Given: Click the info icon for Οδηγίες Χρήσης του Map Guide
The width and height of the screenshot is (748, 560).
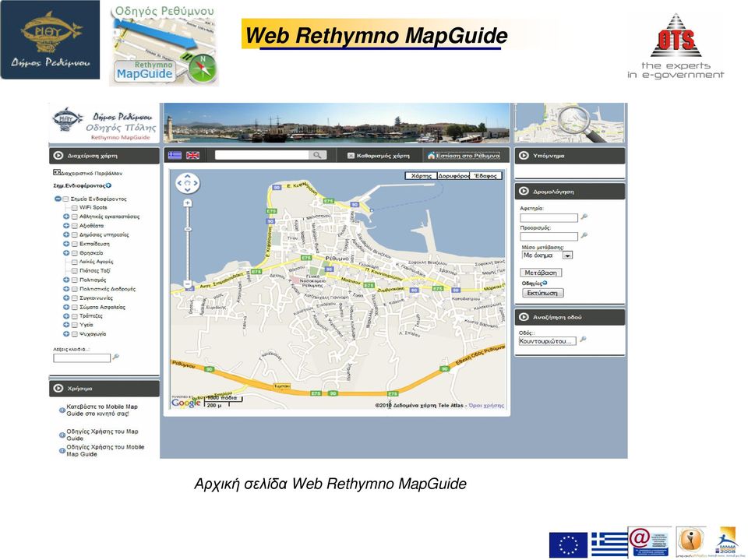Looking at the screenshot, I should pos(62,435).
